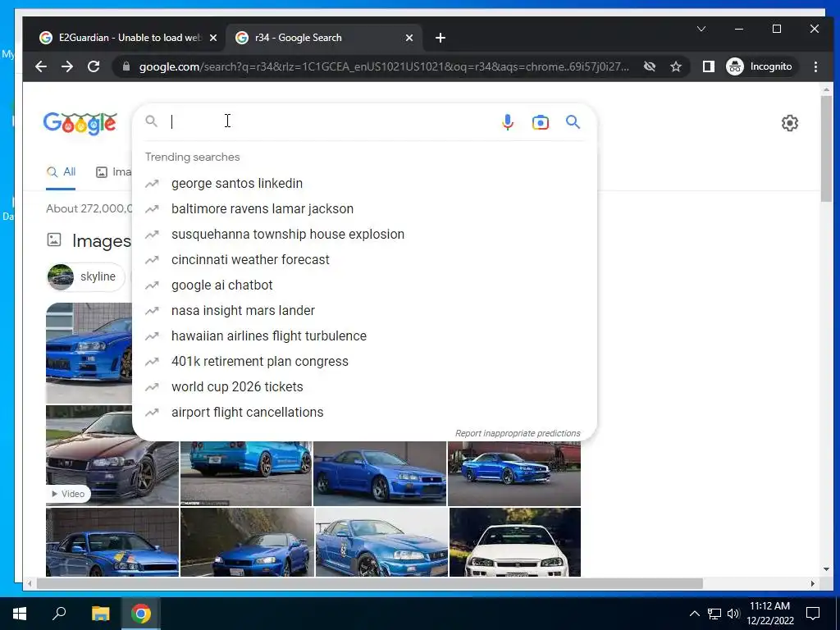Click the forward navigation arrow
The image size is (840, 630).
(67, 66)
